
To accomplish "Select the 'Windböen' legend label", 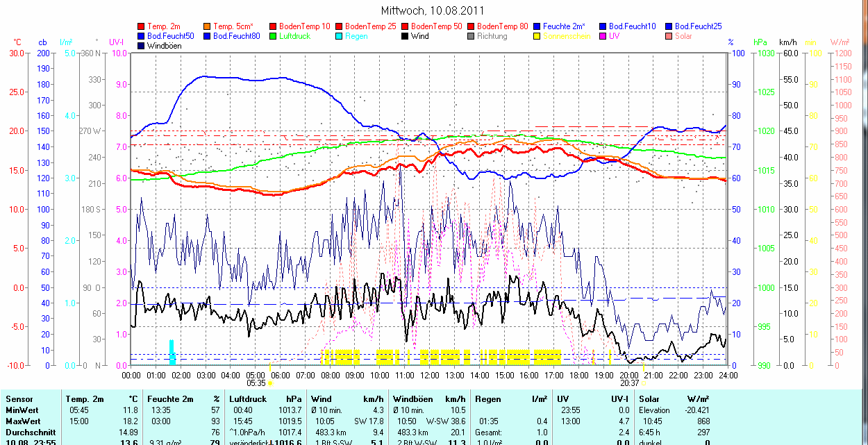I will coord(164,46).
